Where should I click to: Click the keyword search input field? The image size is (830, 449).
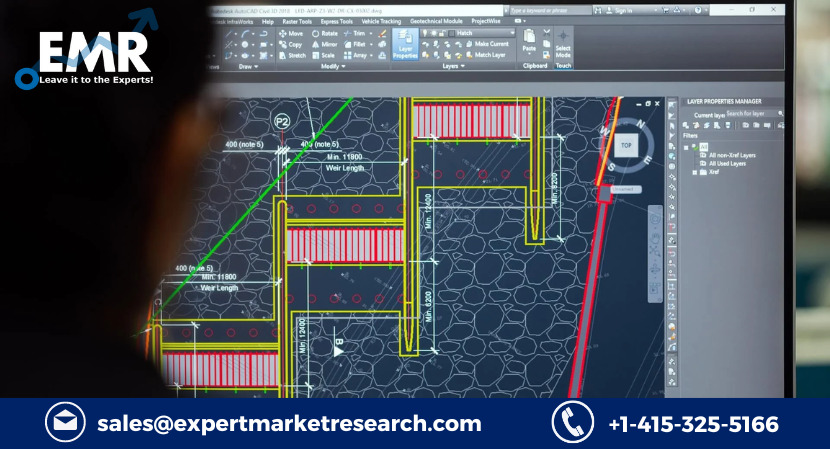point(549,10)
